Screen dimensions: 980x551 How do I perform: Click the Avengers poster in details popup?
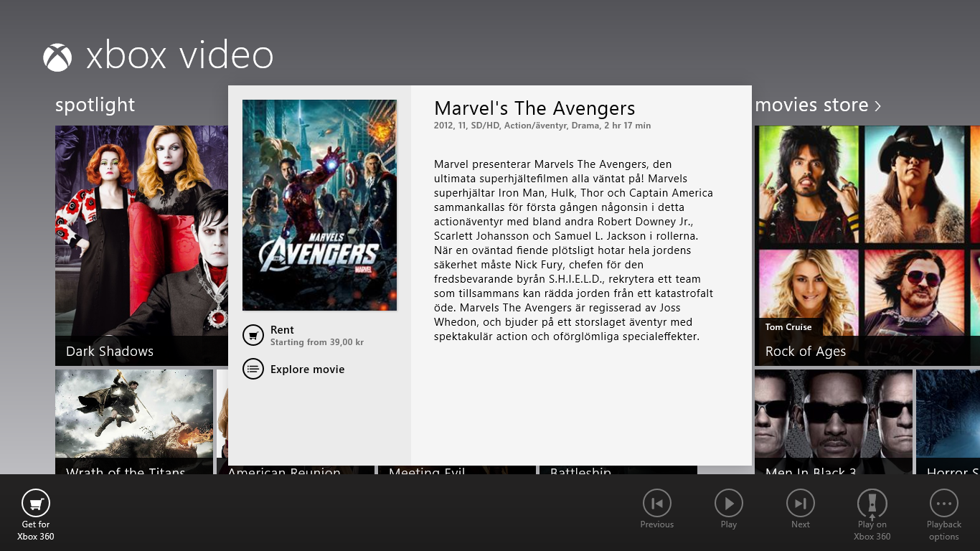(319, 205)
